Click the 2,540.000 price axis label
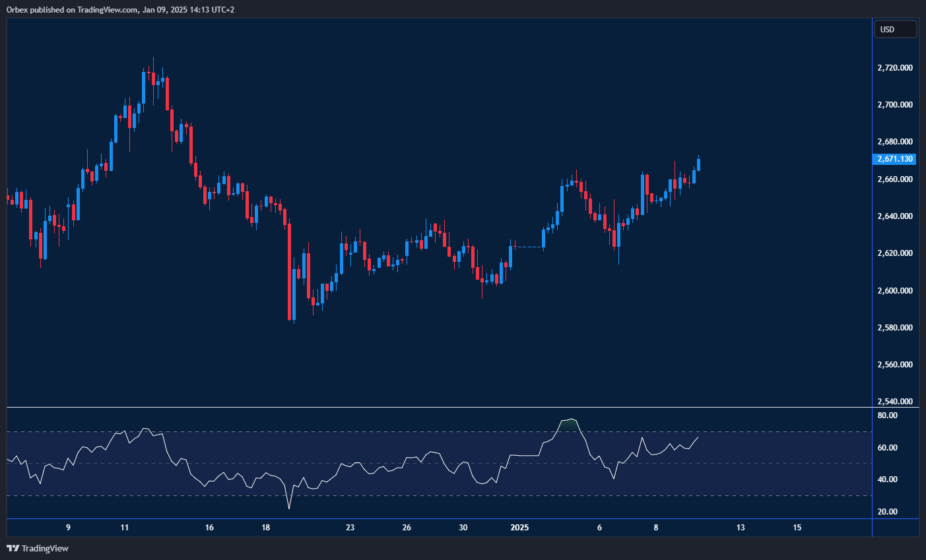 coord(895,401)
